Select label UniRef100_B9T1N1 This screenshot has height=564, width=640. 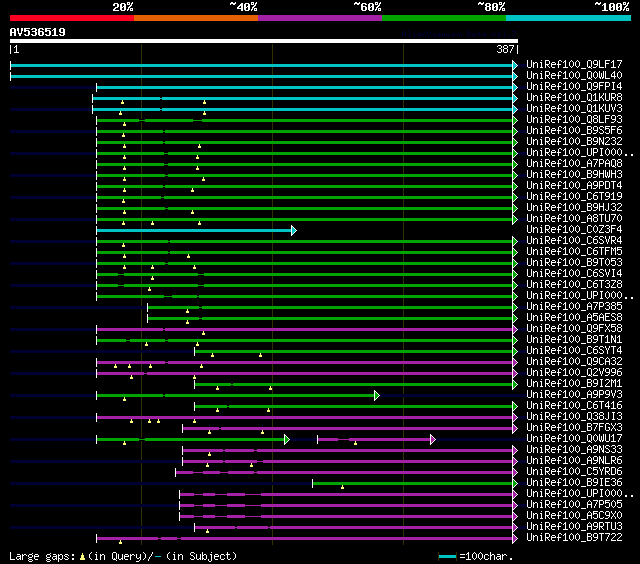pyautogui.click(x=574, y=340)
